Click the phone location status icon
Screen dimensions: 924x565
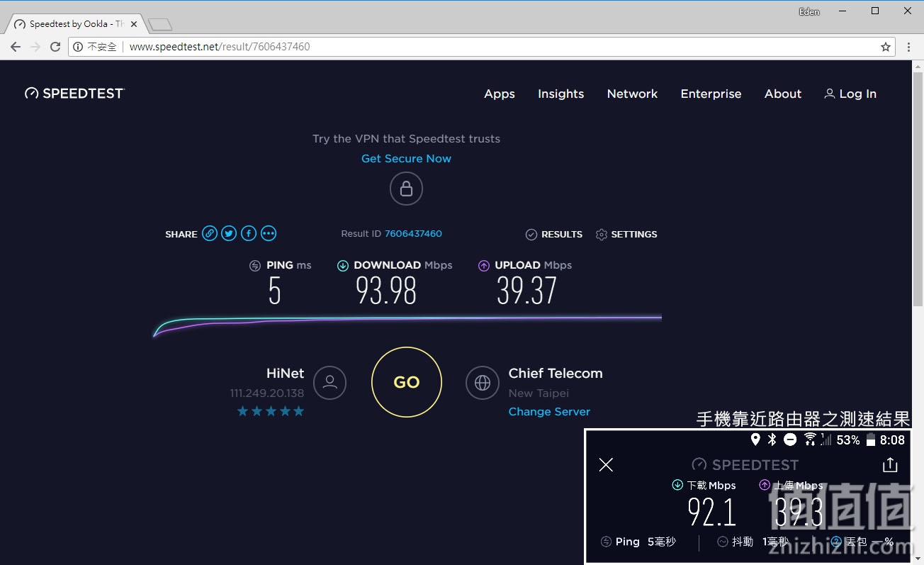click(x=755, y=440)
